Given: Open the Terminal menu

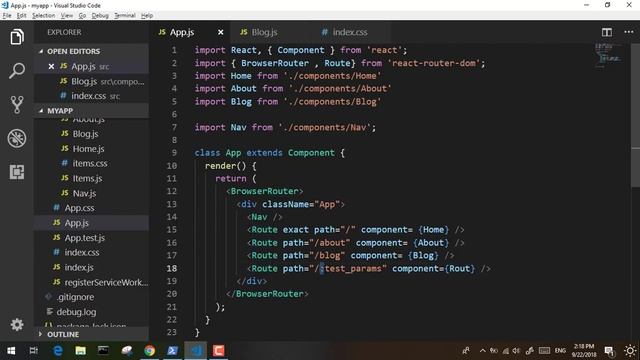Looking at the screenshot, I should [x=124, y=16].
